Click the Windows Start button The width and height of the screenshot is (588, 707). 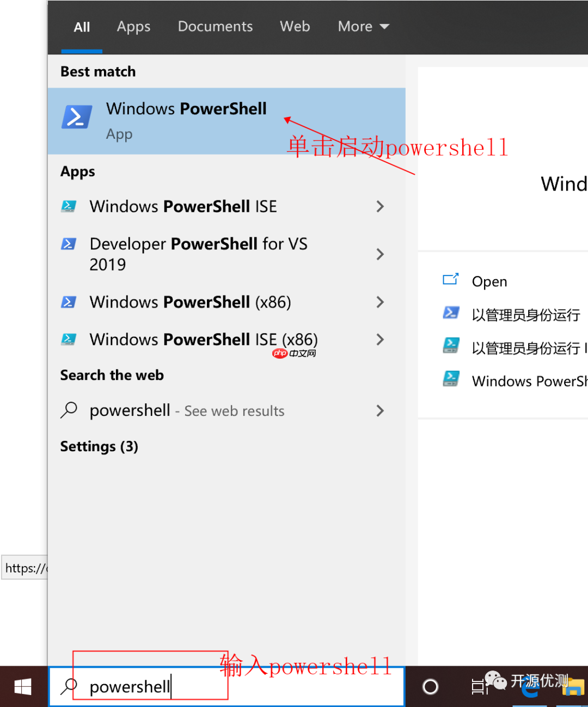(22, 686)
